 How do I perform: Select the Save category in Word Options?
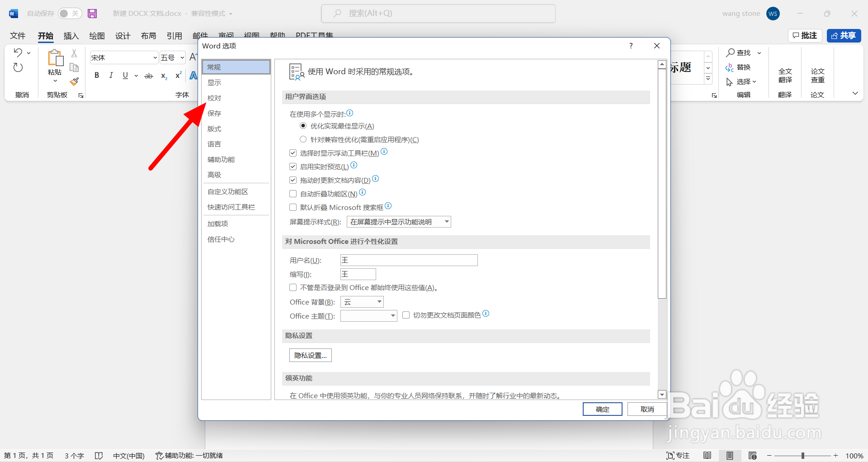(x=236, y=113)
